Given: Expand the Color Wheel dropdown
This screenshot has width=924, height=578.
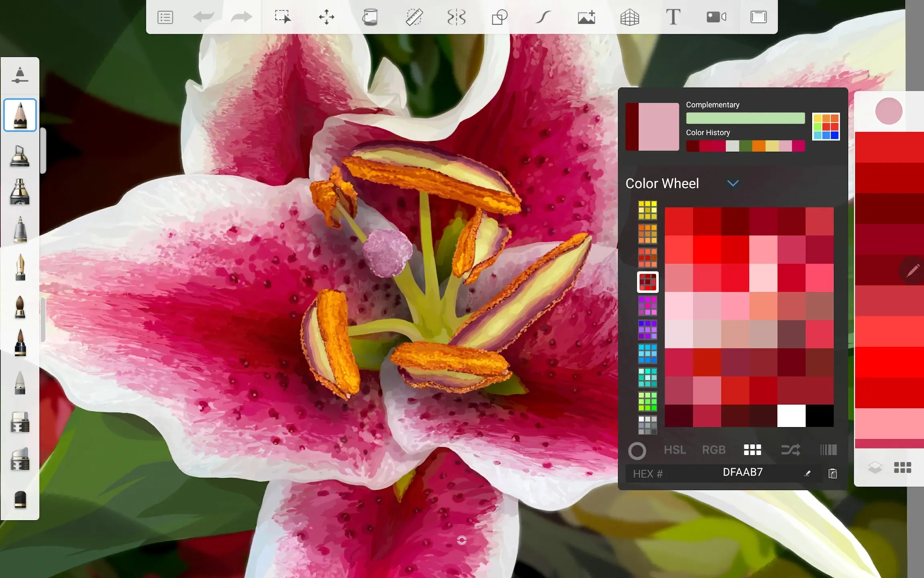Looking at the screenshot, I should 732,183.
